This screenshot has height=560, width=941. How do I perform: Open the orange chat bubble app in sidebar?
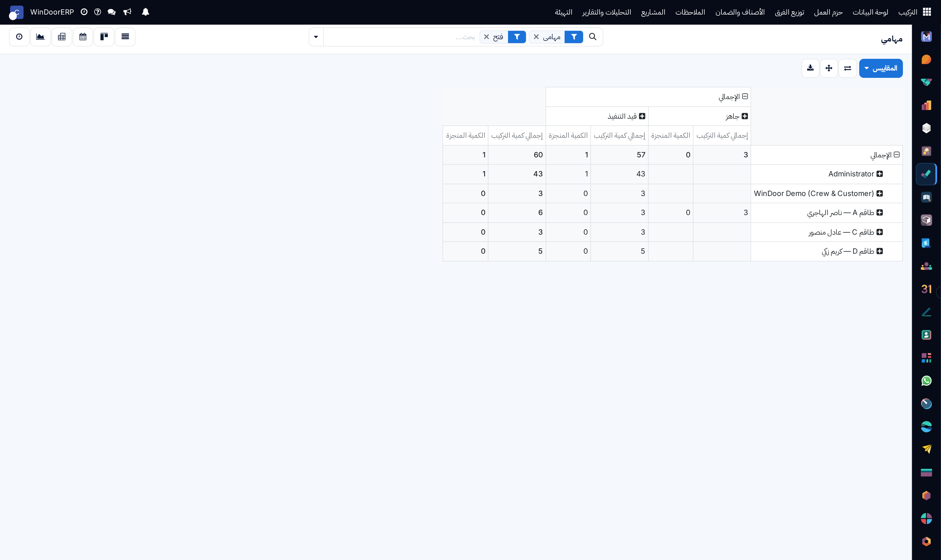coord(926,60)
